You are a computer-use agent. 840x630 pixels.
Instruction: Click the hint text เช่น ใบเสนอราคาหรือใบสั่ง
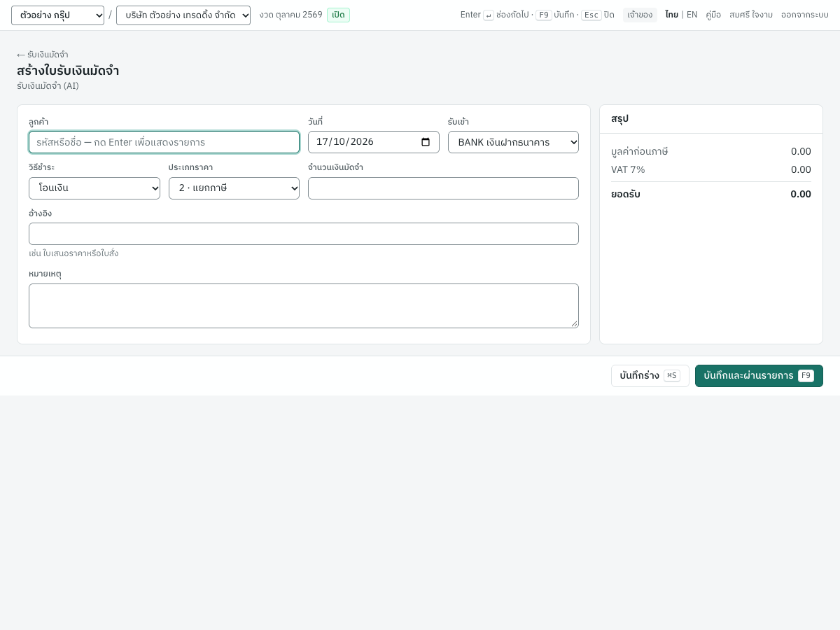[73, 253]
